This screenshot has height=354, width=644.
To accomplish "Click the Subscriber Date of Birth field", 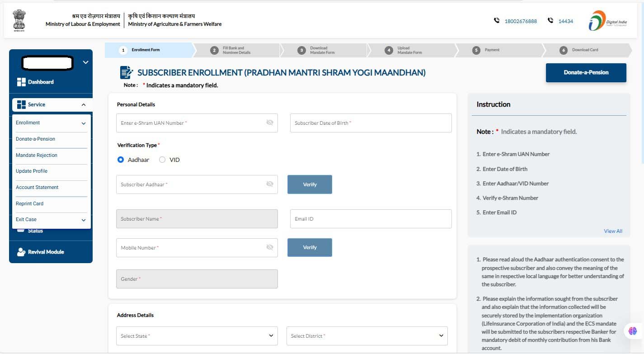I will click(371, 123).
